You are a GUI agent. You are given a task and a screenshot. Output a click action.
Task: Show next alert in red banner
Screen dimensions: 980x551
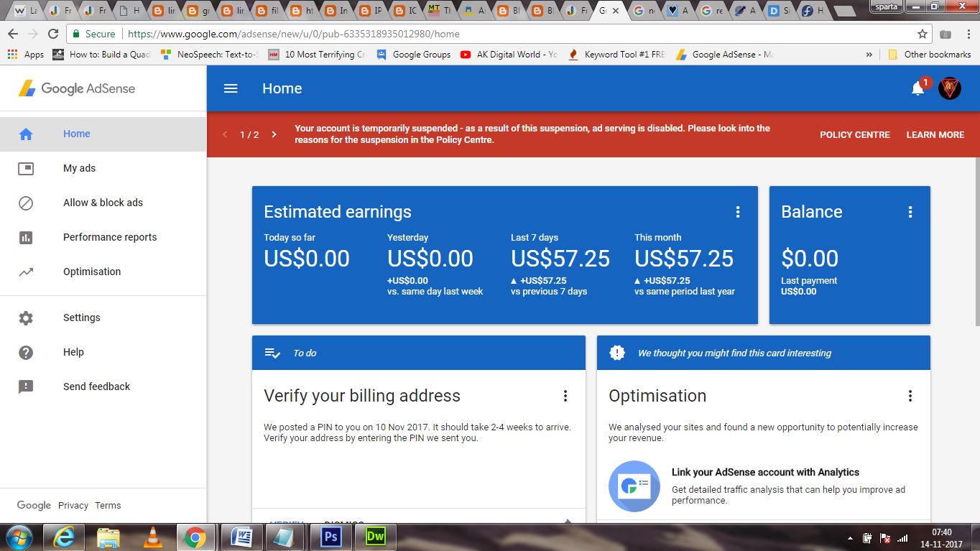coord(274,134)
